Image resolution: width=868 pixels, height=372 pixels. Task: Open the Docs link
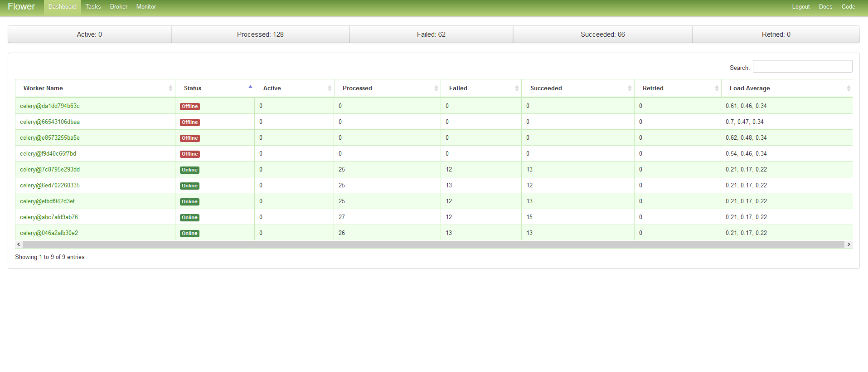[825, 7]
